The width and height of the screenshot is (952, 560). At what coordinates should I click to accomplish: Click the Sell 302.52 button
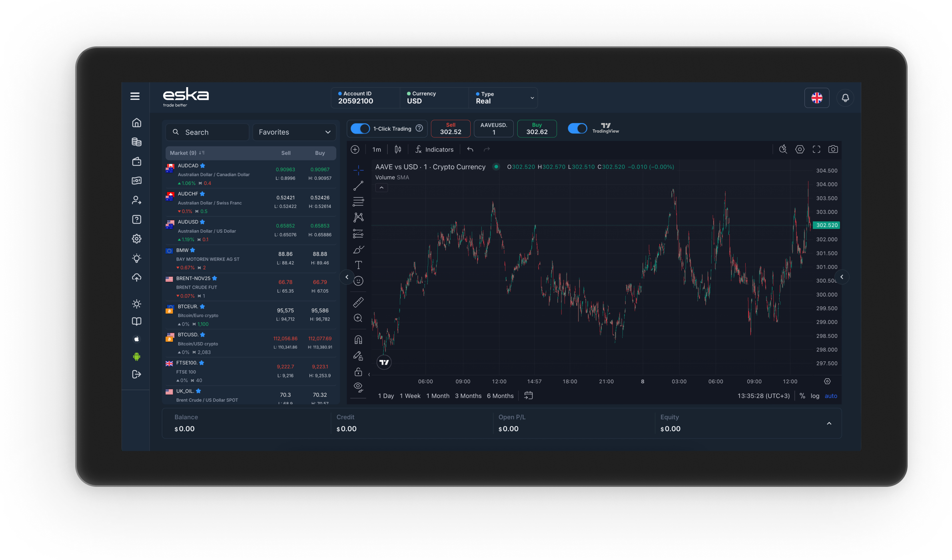(451, 129)
